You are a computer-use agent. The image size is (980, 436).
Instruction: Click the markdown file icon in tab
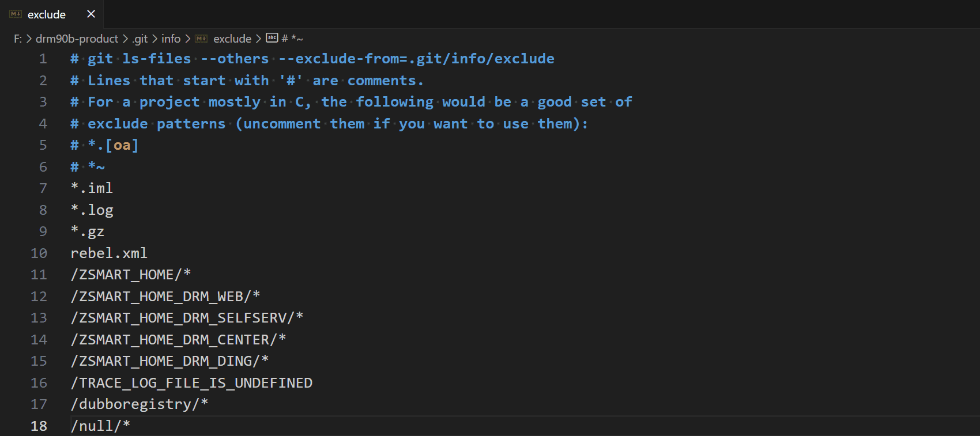coord(16,14)
